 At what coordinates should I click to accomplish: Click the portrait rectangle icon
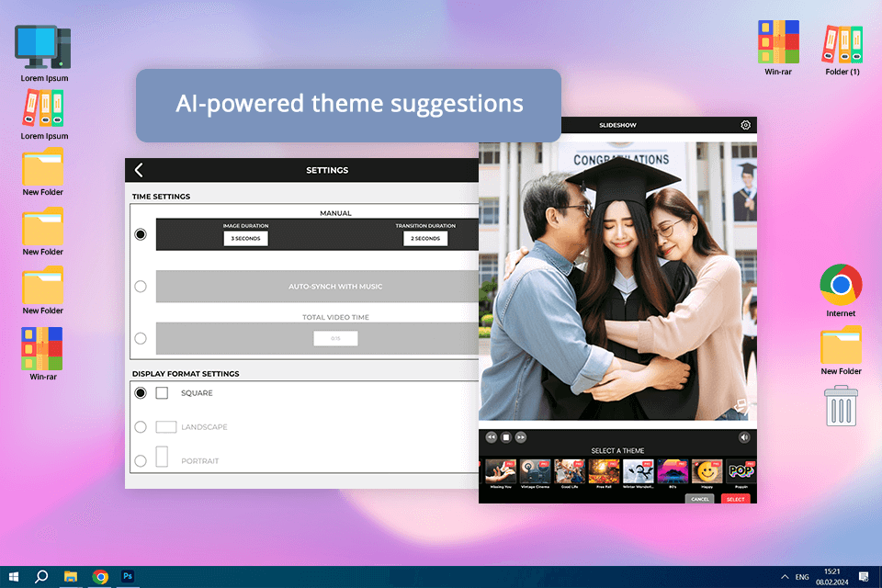tap(162, 457)
